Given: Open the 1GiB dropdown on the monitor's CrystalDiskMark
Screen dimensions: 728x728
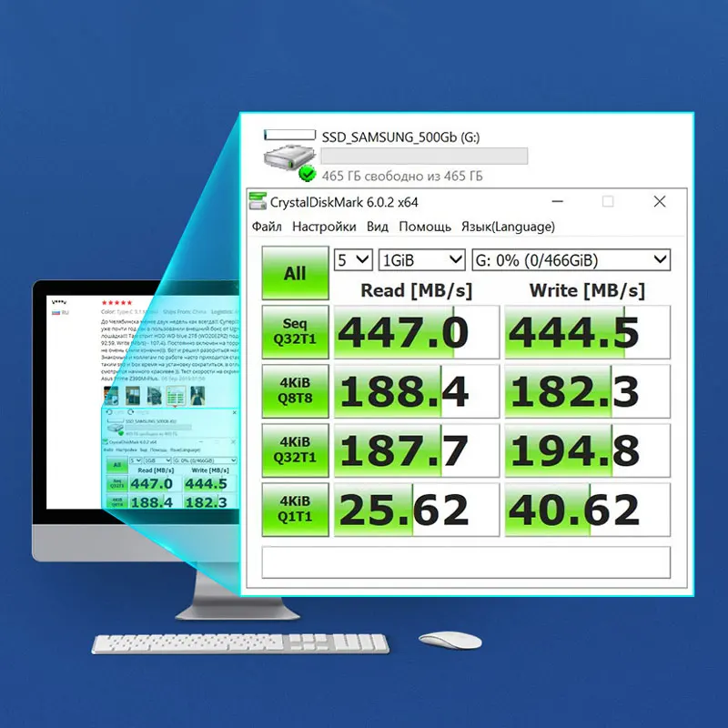Looking at the screenshot, I should click(157, 460).
